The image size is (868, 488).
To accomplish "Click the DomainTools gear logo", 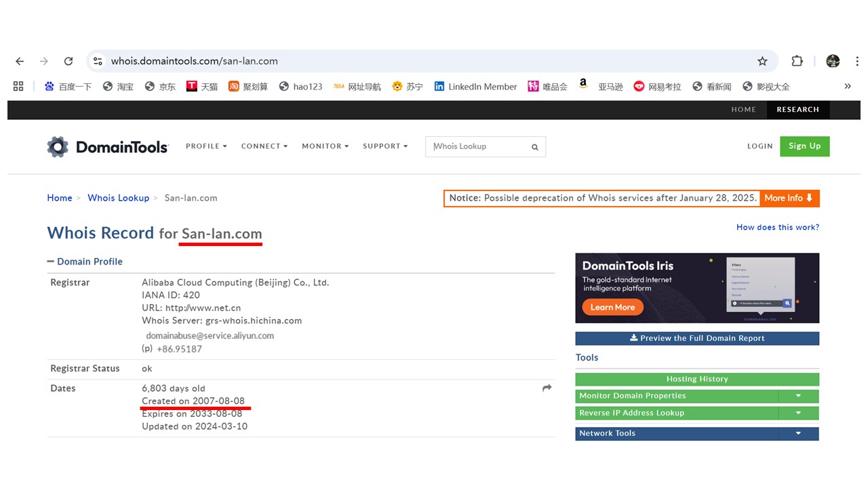I will pyautogui.click(x=58, y=146).
